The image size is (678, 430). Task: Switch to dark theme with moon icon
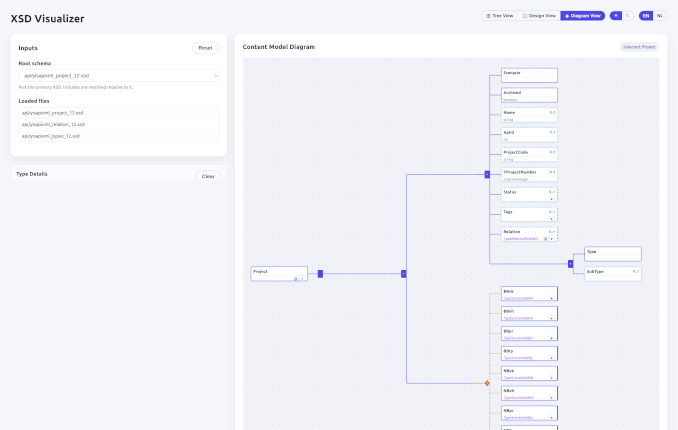point(628,16)
